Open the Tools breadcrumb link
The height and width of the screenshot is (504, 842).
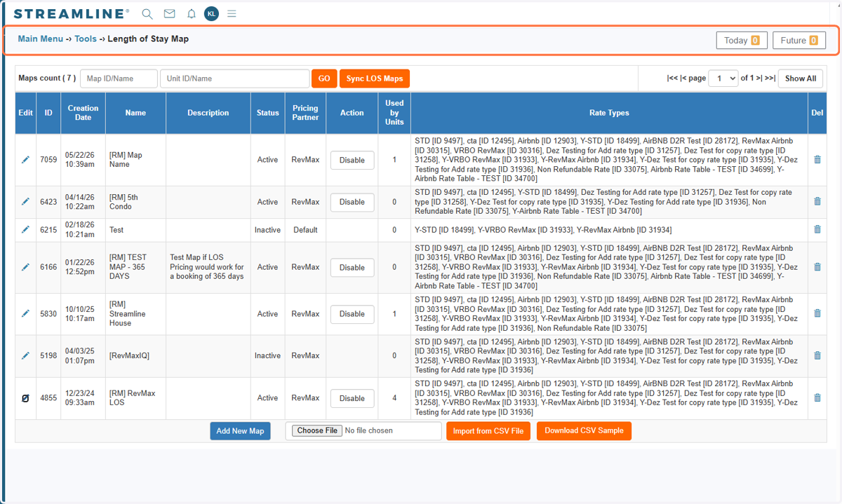(x=86, y=39)
